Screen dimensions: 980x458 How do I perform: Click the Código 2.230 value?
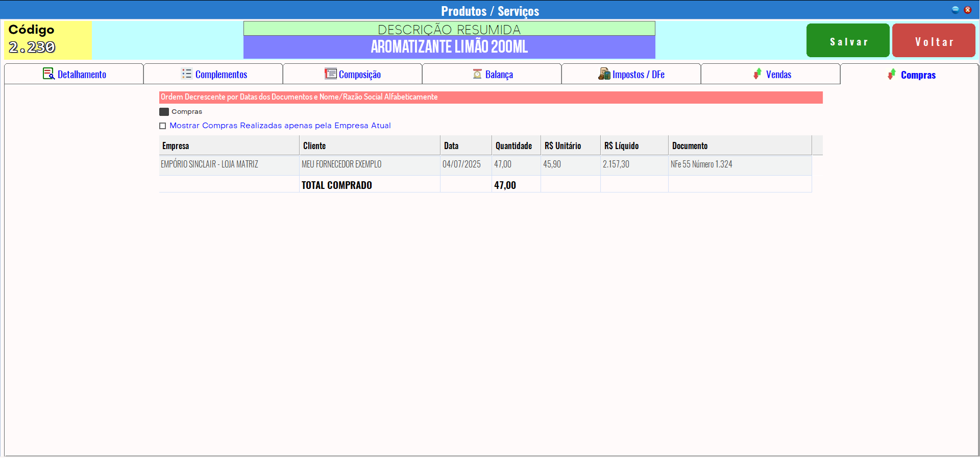(x=32, y=47)
